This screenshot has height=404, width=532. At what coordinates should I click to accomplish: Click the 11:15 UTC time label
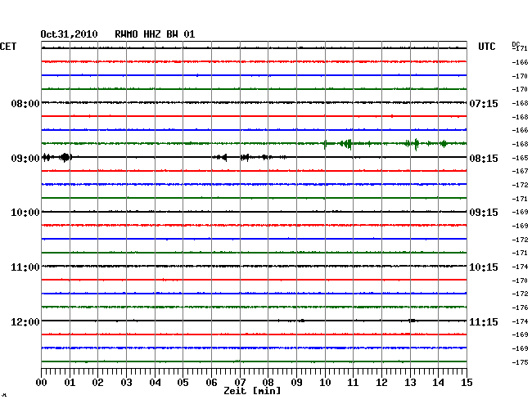pyautogui.click(x=484, y=321)
